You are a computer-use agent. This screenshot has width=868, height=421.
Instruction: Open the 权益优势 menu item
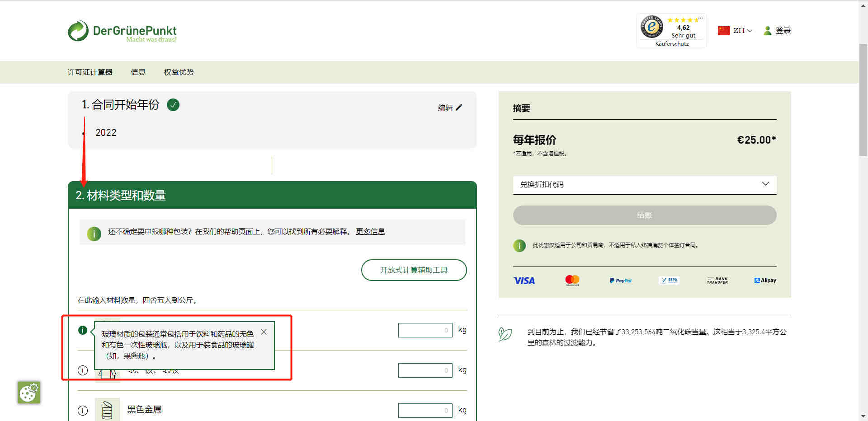pyautogui.click(x=179, y=72)
